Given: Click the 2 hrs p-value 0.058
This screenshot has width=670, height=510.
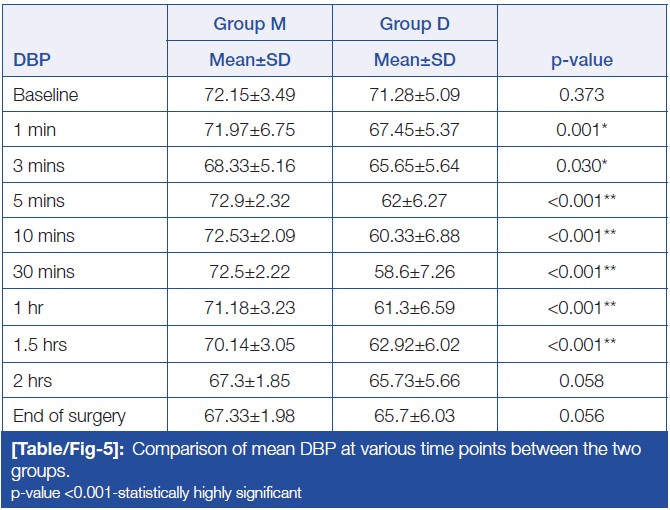Looking at the screenshot, I should click(x=582, y=381).
